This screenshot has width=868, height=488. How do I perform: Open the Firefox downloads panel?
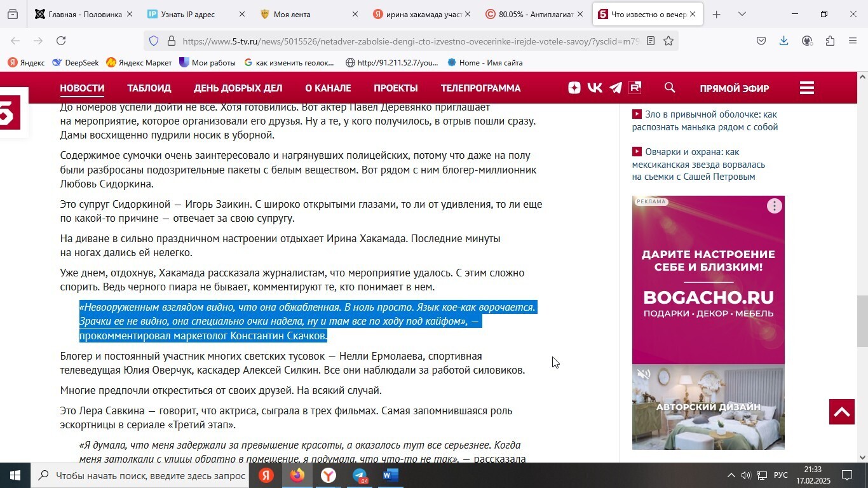click(783, 41)
